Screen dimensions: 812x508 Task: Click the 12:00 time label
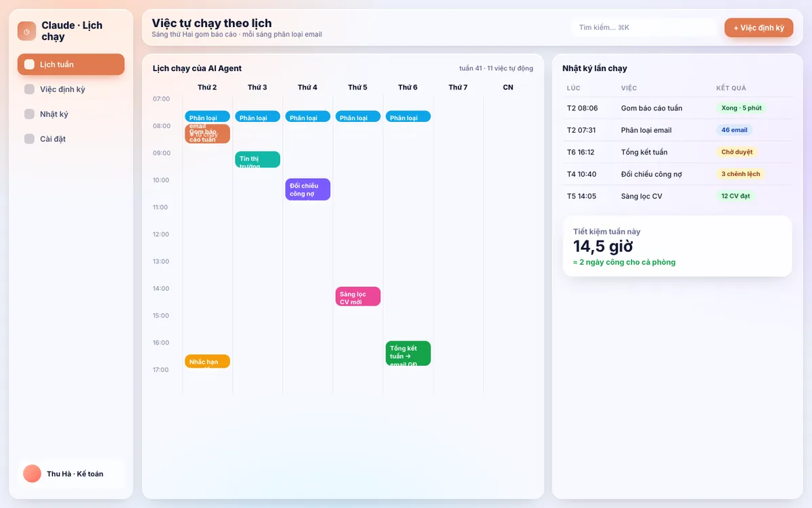pos(161,234)
